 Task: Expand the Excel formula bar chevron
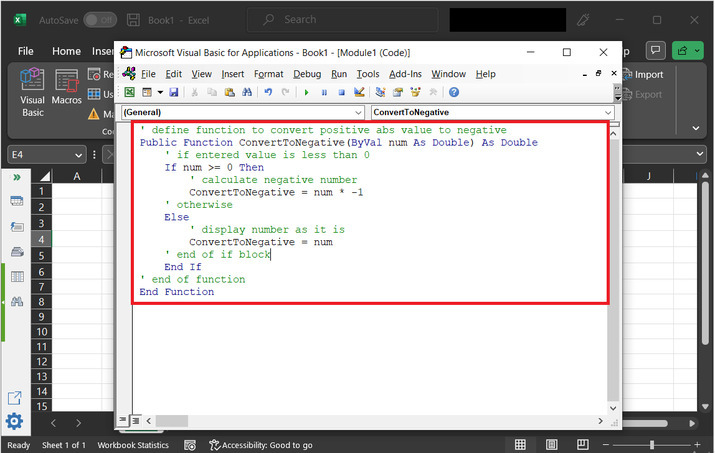700,154
